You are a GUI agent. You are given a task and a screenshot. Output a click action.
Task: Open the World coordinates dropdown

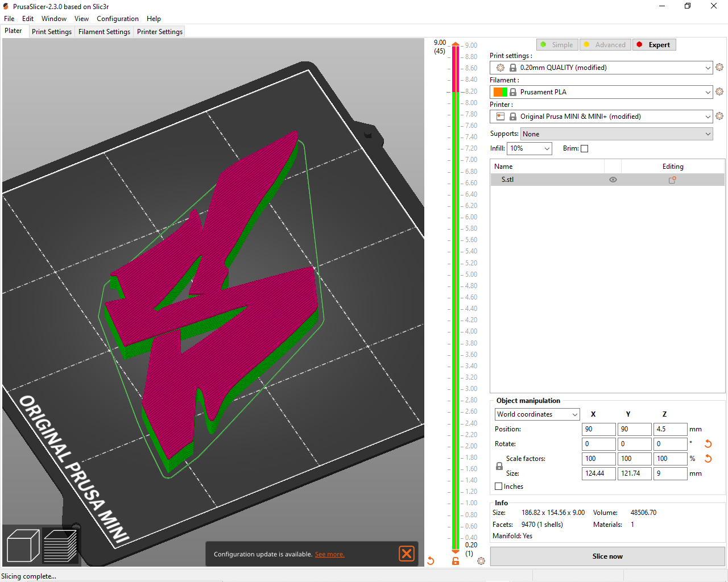click(537, 414)
